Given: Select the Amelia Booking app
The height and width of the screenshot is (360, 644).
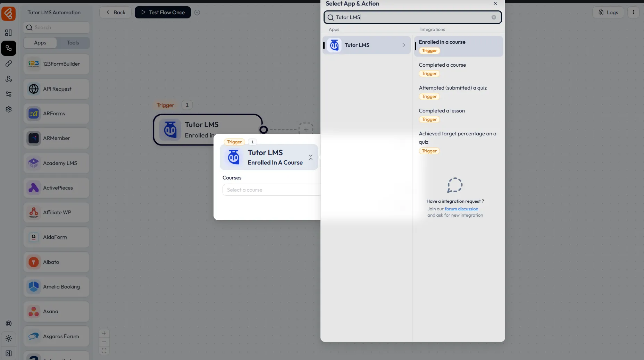Looking at the screenshot, I should tap(57, 287).
